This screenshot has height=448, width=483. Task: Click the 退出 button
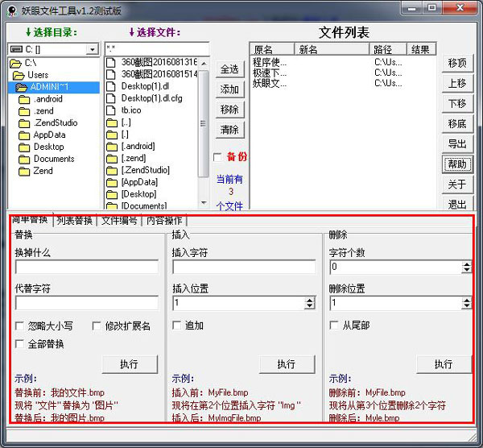457,204
